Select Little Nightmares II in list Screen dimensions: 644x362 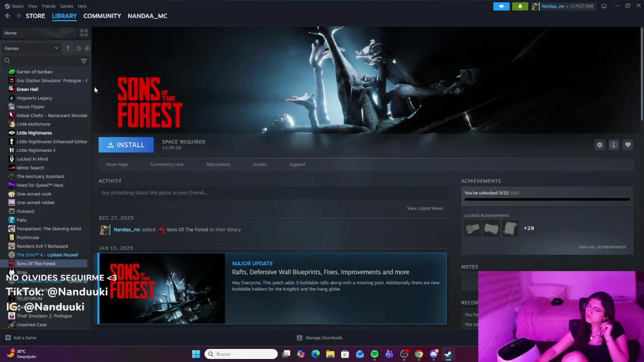click(36, 150)
